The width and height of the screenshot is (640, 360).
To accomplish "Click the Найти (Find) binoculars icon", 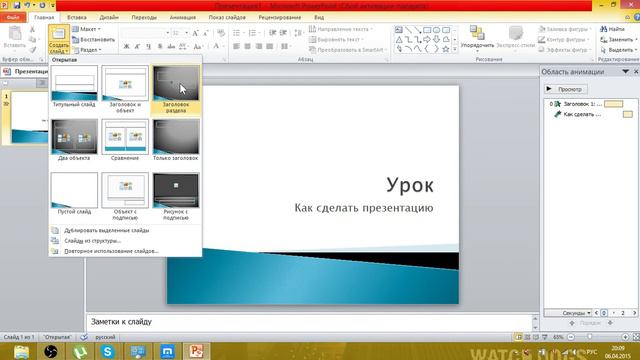I will [604, 29].
